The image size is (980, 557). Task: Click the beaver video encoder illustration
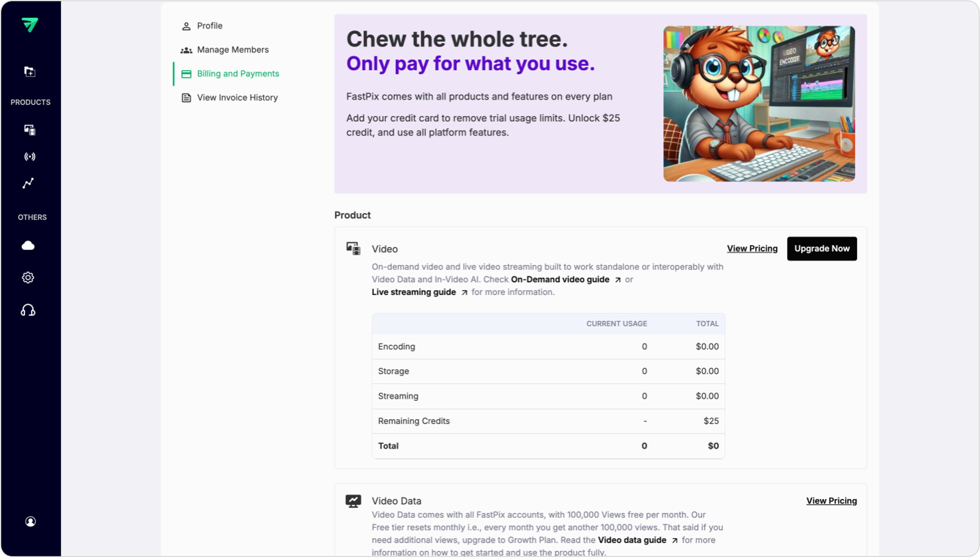(759, 104)
